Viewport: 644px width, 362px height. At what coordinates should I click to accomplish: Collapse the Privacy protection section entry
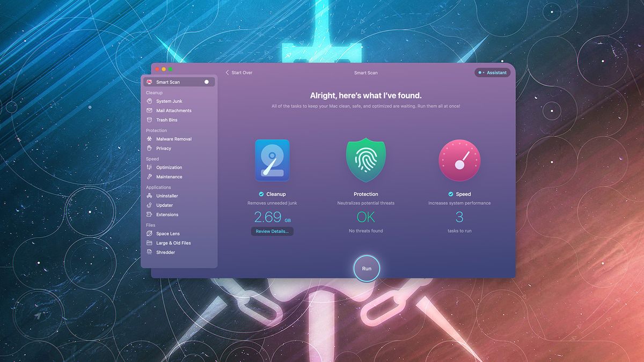tap(150, 148)
